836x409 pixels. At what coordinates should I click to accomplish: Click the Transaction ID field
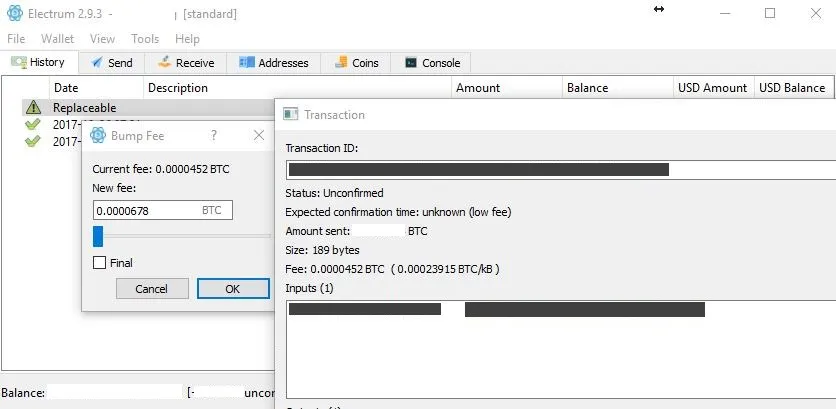[x=561, y=170]
